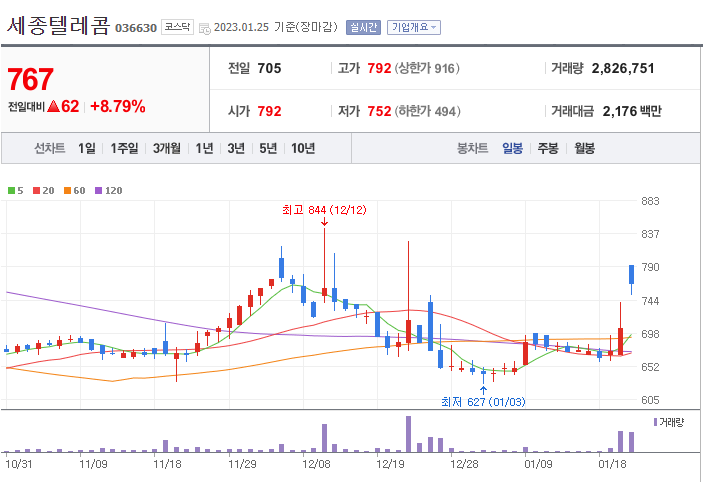
Task: Click the green 5-day moving average swatch
Action: click(12, 191)
